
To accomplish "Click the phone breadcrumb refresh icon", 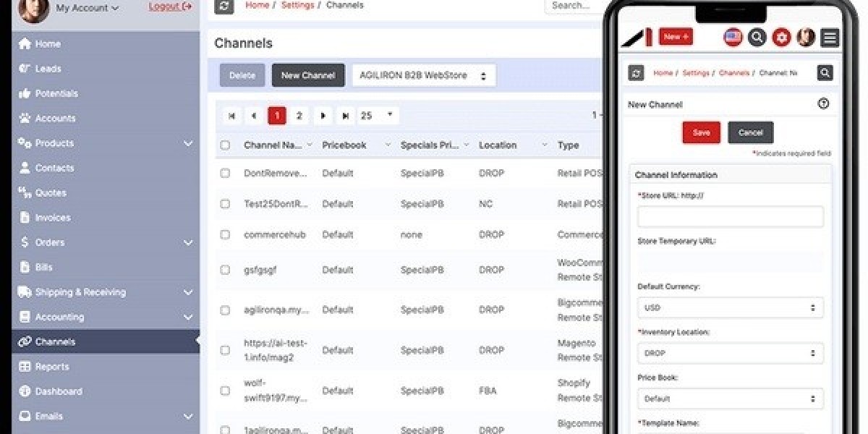I will [x=636, y=73].
